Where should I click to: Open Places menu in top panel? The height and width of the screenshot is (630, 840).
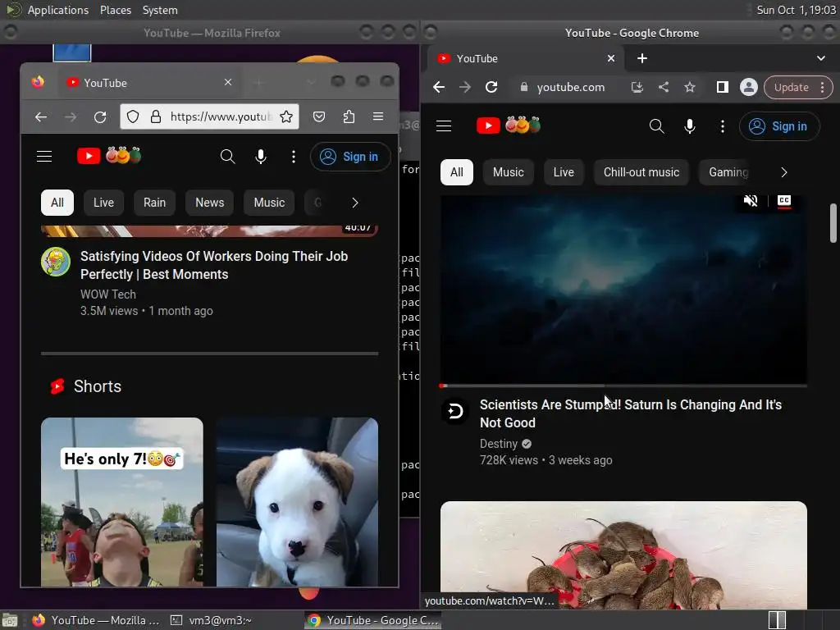pos(116,10)
